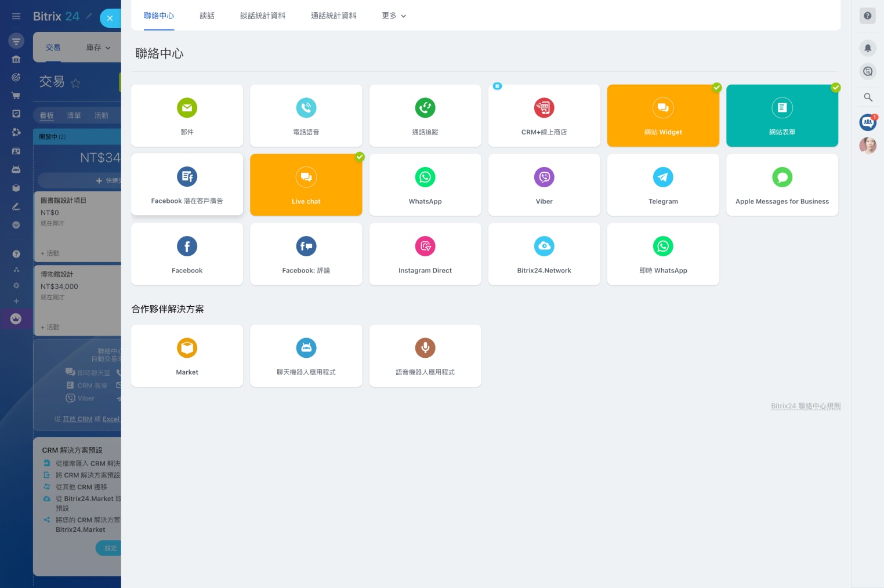Switch to the 談話 tab
The image size is (884, 588).
click(207, 16)
